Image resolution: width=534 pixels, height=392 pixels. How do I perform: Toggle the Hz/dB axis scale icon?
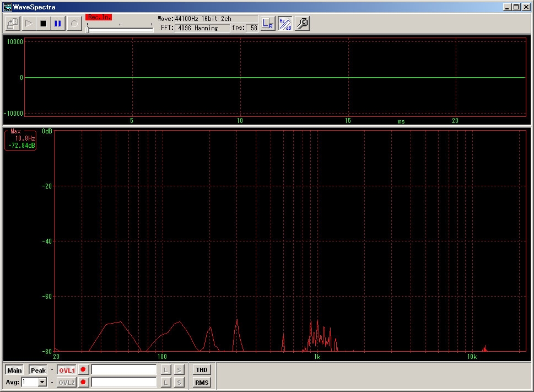coord(285,23)
